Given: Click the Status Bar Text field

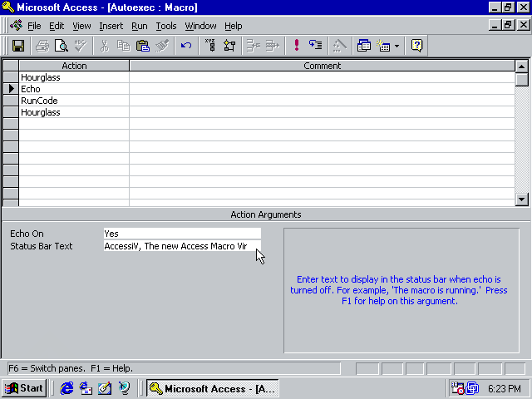Looking at the screenshot, I should (x=182, y=246).
